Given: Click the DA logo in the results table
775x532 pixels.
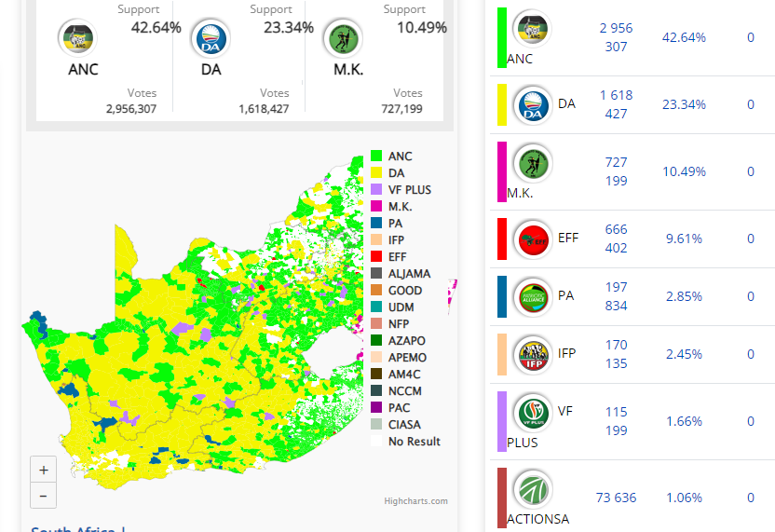Looking at the screenshot, I should coord(533,105).
